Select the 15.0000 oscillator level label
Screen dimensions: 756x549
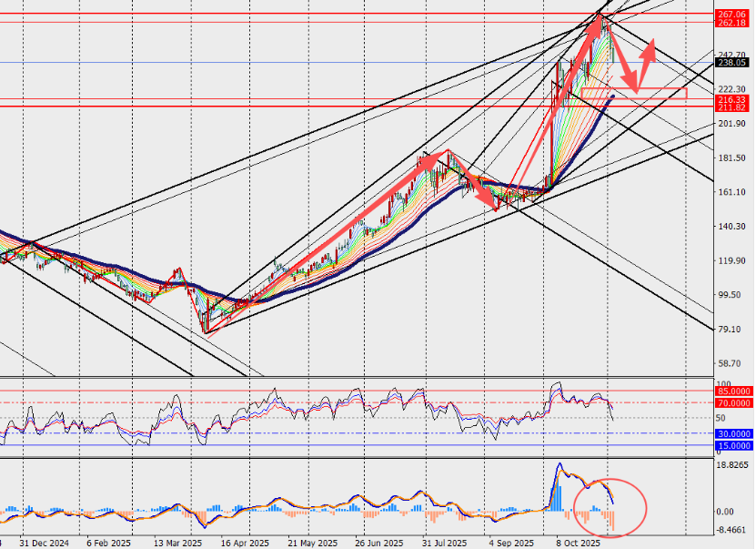click(x=733, y=446)
